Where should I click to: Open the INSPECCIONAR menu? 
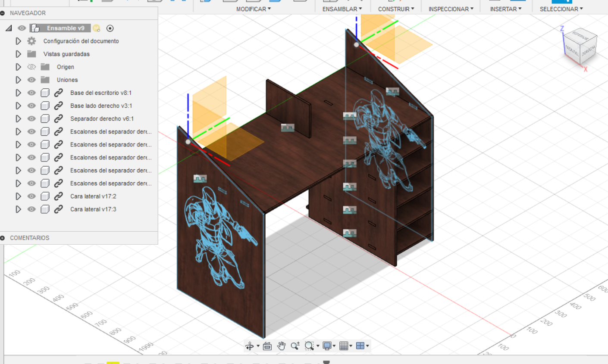click(451, 9)
